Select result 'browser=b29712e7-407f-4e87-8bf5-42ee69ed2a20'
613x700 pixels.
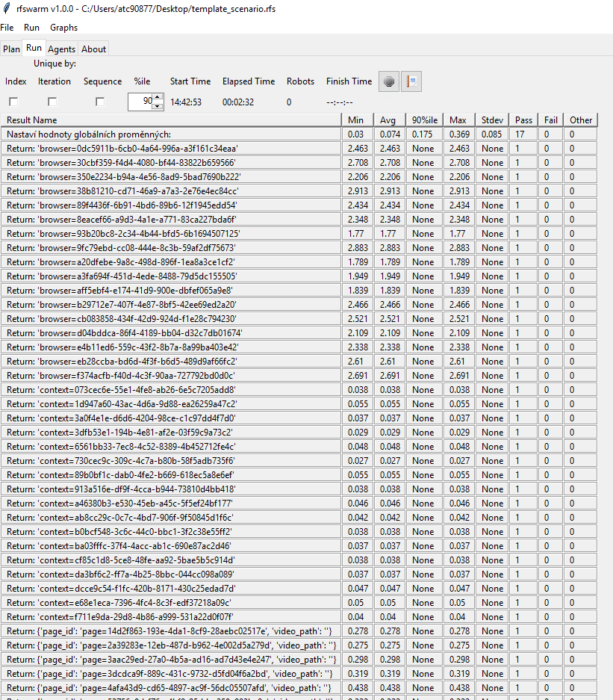click(x=171, y=305)
